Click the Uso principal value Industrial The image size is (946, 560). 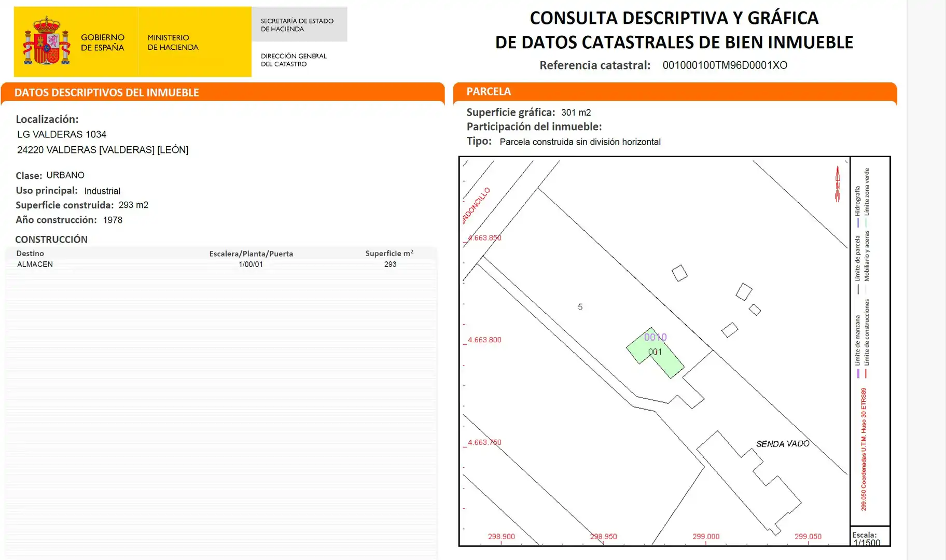pyautogui.click(x=102, y=191)
